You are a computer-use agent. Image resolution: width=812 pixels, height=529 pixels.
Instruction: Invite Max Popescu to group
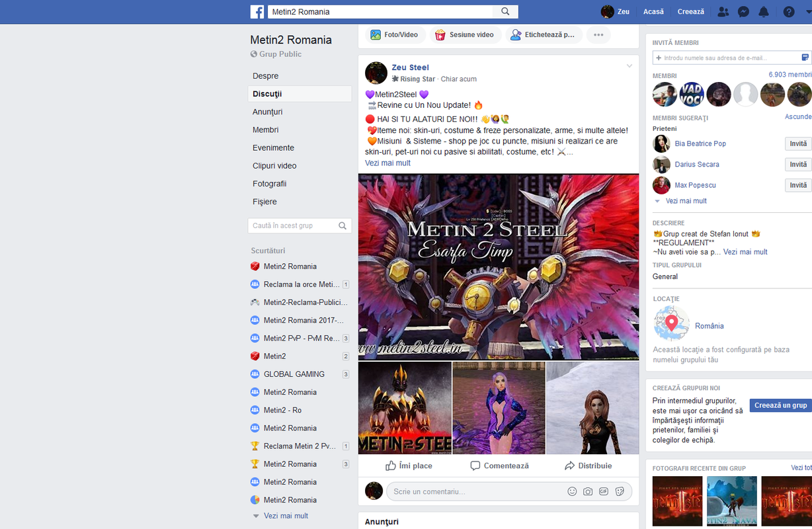click(798, 185)
